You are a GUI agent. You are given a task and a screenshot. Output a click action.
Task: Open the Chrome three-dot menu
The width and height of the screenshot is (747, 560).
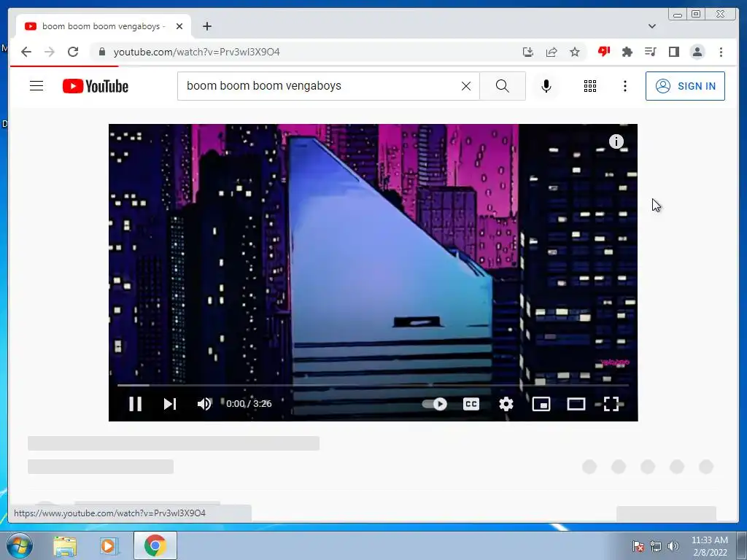coord(721,52)
